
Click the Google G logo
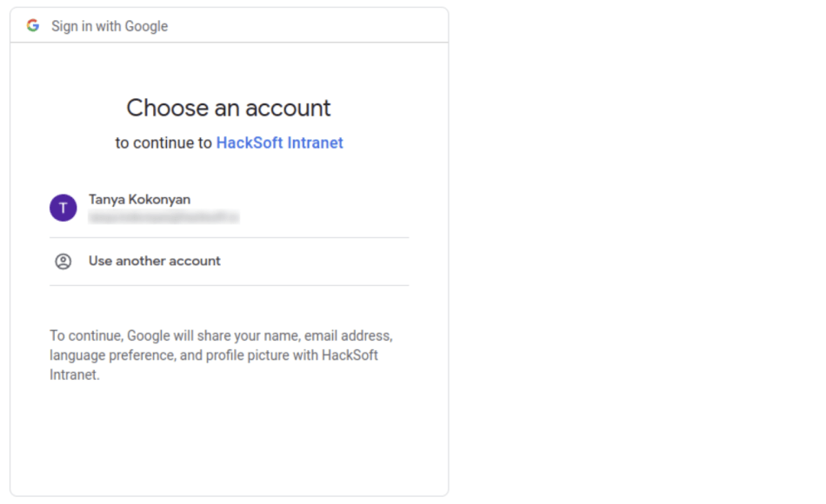click(33, 25)
